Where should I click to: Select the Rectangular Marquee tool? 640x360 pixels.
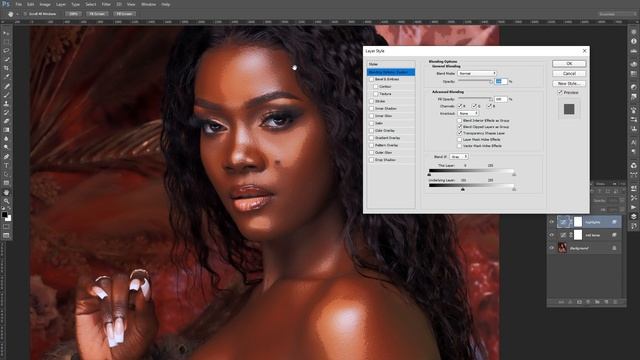coord(6,42)
